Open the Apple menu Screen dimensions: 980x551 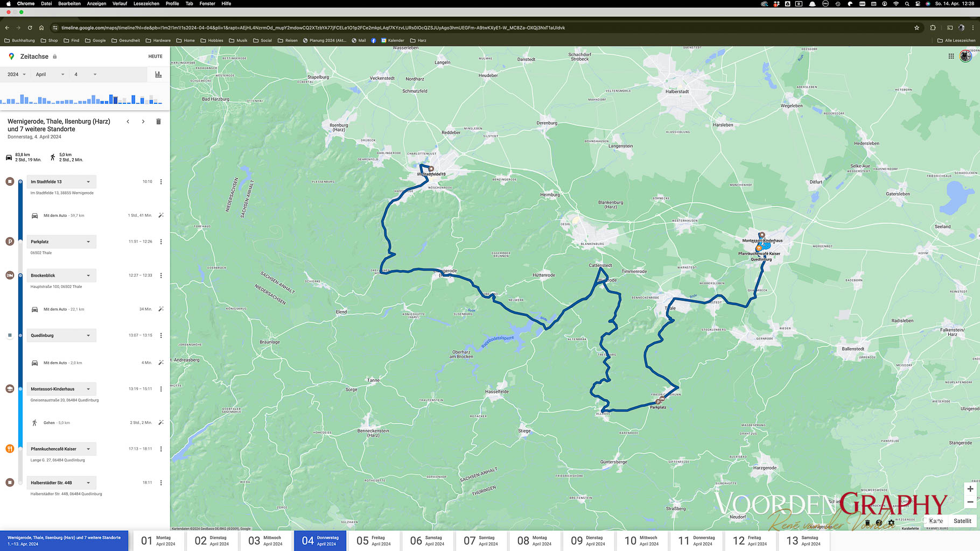coord(9,4)
